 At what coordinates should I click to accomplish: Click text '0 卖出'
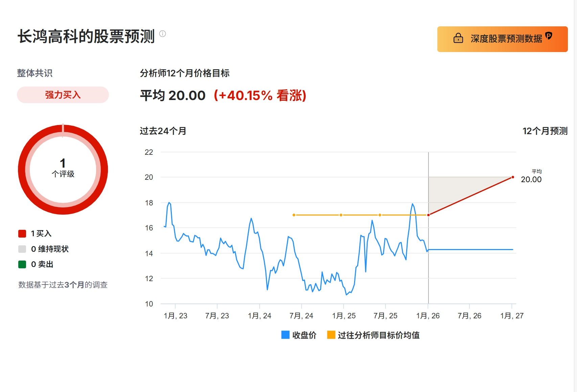coord(42,264)
